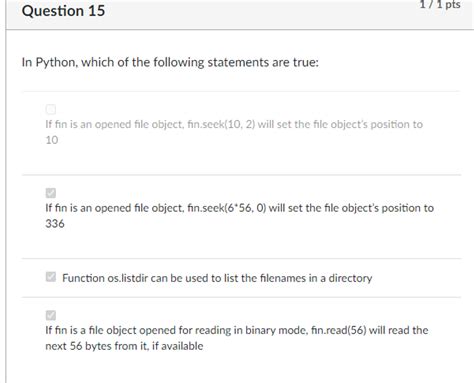The image size is (474, 383).
Task: Uncheck the os.listdir statement checkbox
Action: point(51,277)
